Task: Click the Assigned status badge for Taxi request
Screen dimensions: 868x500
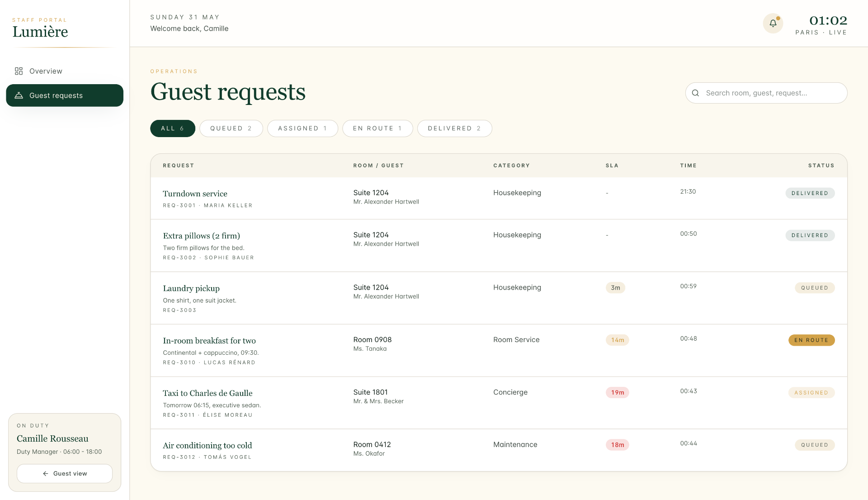Action: tap(811, 393)
